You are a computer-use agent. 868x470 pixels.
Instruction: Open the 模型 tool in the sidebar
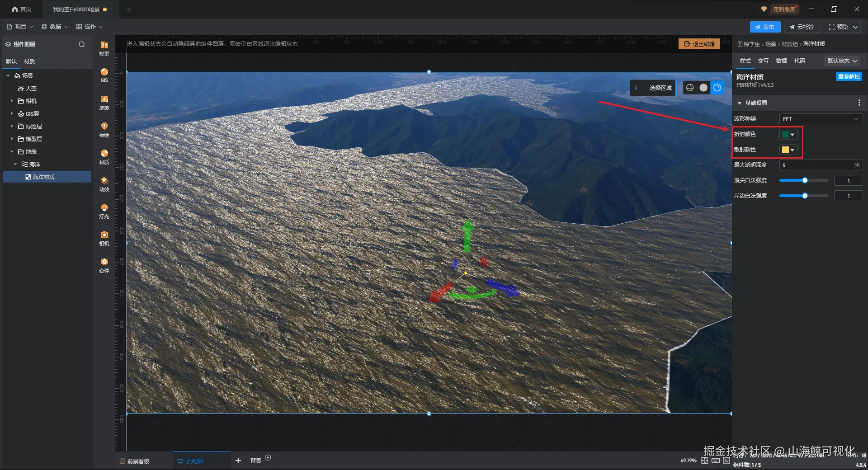pyautogui.click(x=104, y=47)
